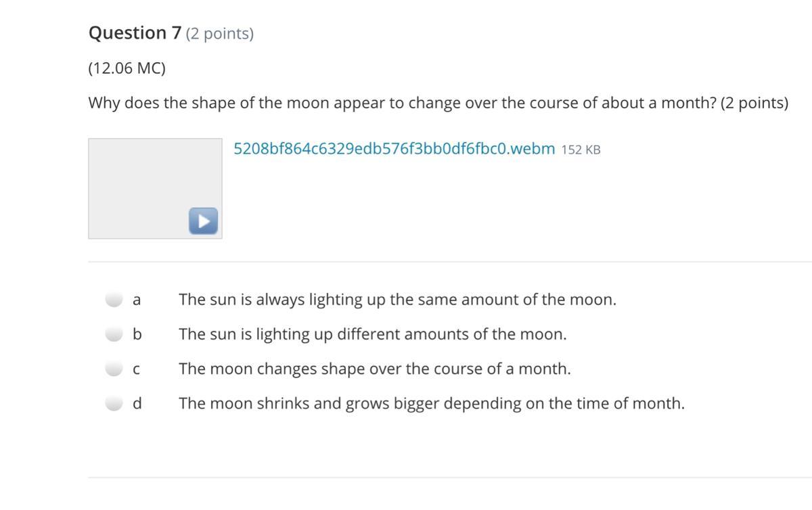The width and height of the screenshot is (812, 510).
Task: Click the moon shape question prompt text
Action: click(x=438, y=103)
